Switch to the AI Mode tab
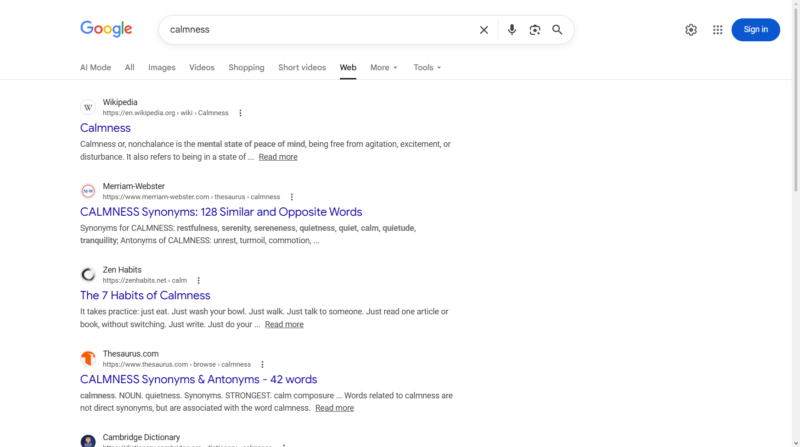Image resolution: width=800 pixels, height=447 pixels. point(96,68)
